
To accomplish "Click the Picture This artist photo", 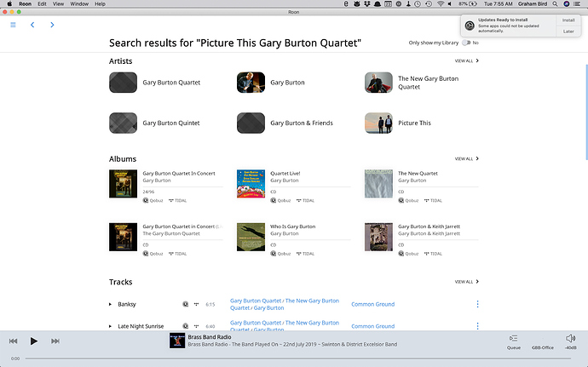I will (378, 123).
